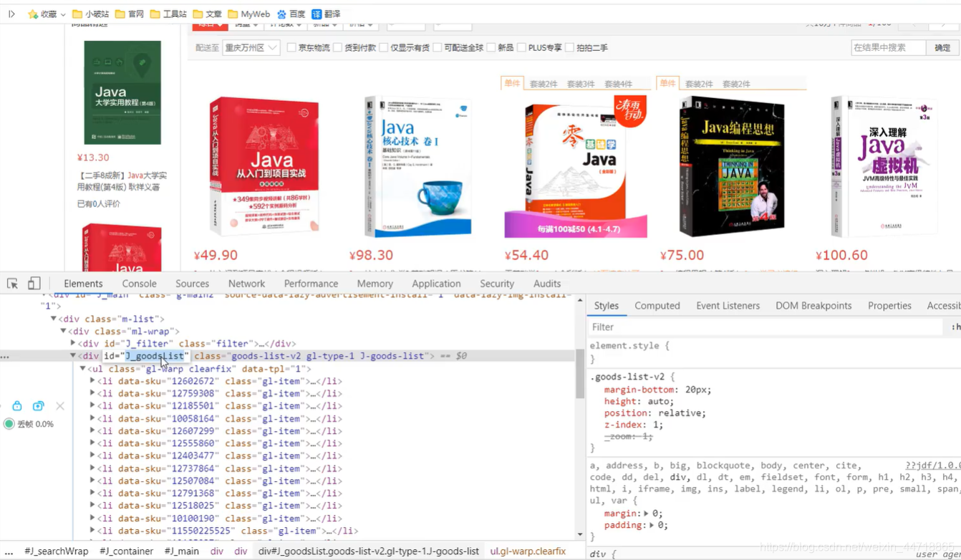Open the 深入理解Java虚拟机 book cover
The width and height of the screenshot is (961, 560).
(884, 166)
